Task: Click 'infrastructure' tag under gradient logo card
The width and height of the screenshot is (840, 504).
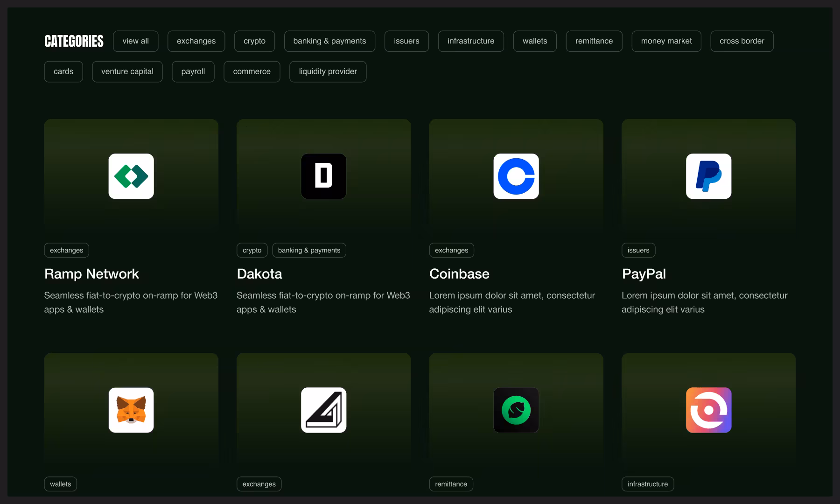Action: [648, 484]
